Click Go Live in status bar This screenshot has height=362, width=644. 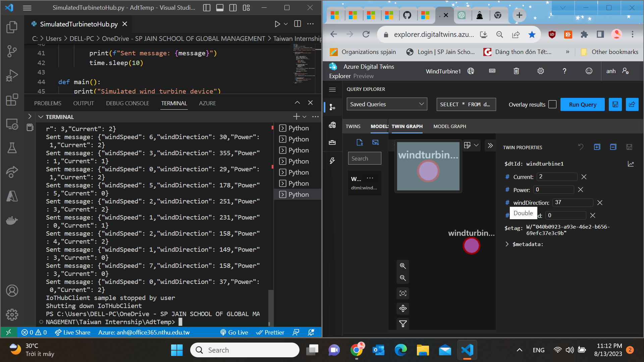(234, 332)
